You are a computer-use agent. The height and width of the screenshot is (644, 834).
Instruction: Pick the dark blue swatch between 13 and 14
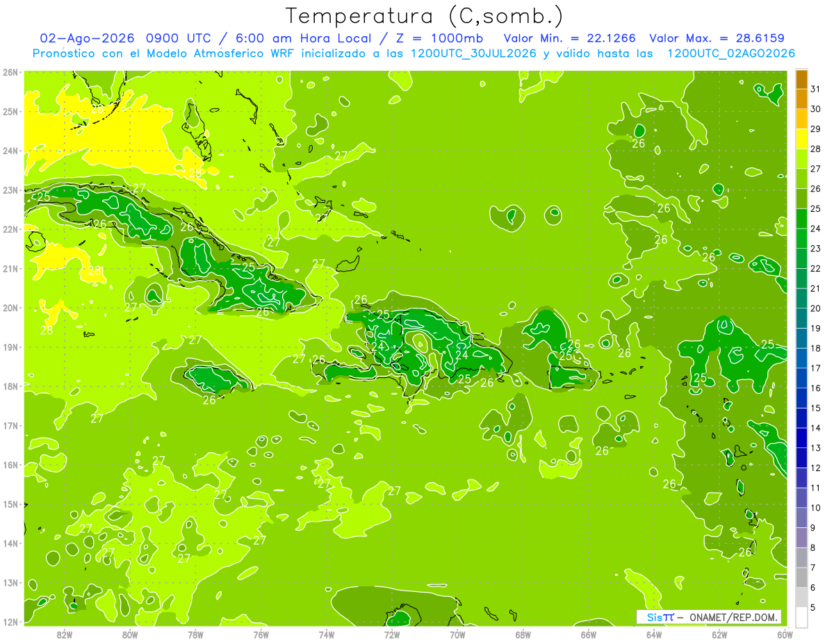pos(801,438)
